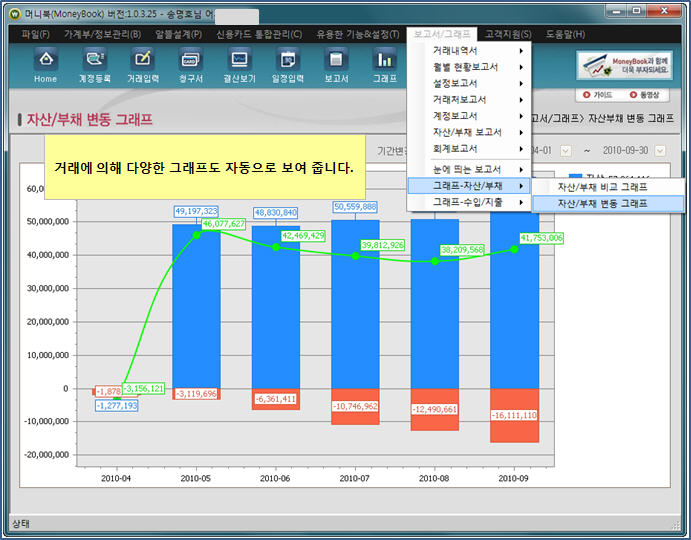Open 결산보기 settlement view icon
Screen dimensions: 691x540
[x=238, y=64]
